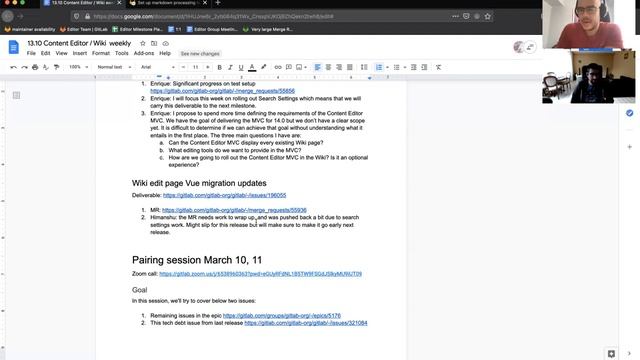Viewport: 640px width, 360px height.
Task: Decrease the paragraph indent
Action: (x=413, y=67)
